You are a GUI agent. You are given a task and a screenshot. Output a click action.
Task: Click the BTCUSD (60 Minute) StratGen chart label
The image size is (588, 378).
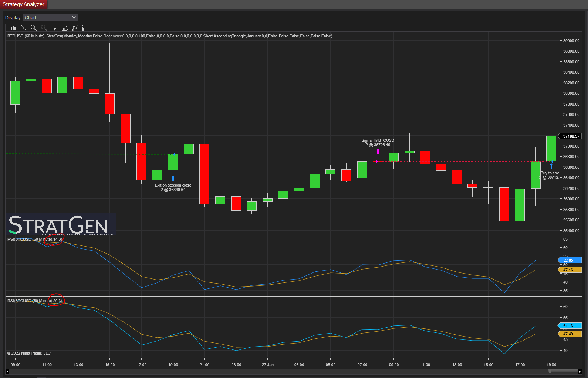pyautogui.click(x=170, y=36)
